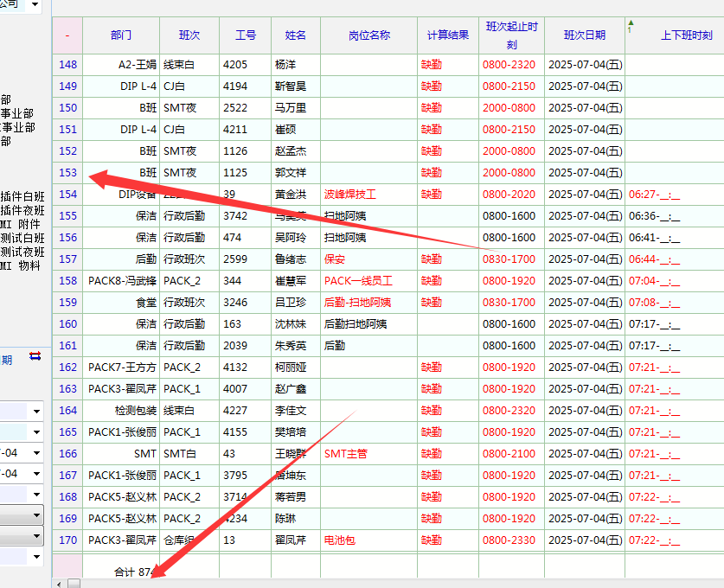The image size is (724, 588).
Task: Expand the upper '-04' date dropdown
Action: point(36,452)
